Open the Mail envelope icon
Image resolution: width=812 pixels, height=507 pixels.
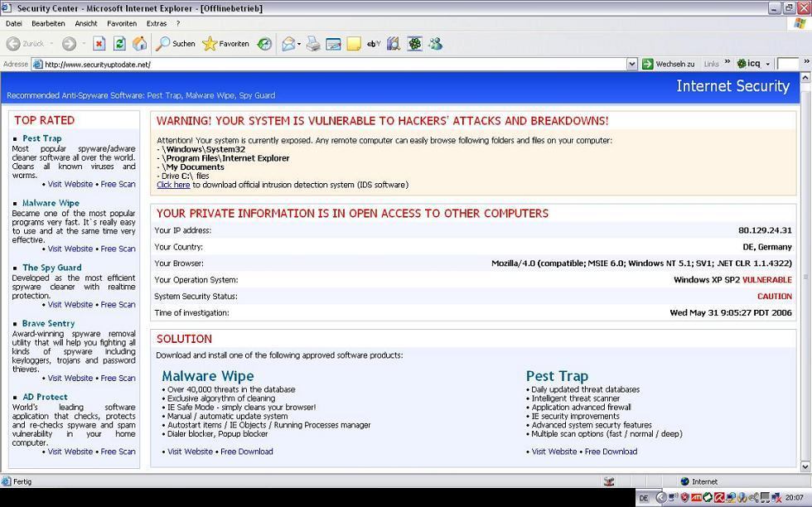[288, 44]
